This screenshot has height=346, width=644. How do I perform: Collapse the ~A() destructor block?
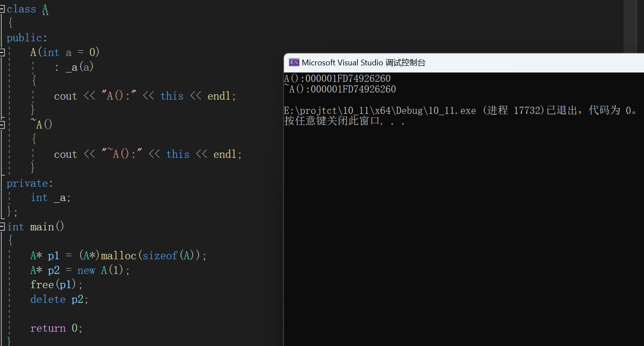coord(2,125)
